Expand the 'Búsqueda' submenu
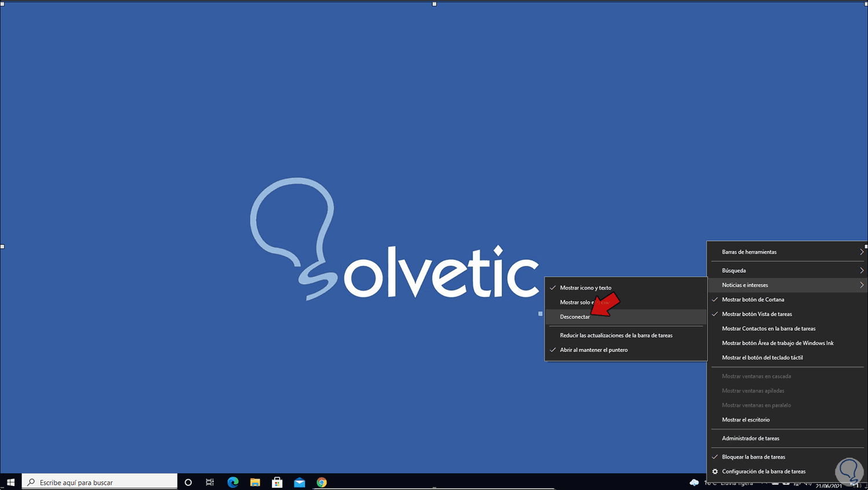The height and width of the screenshot is (490, 868). click(x=787, y=270)
